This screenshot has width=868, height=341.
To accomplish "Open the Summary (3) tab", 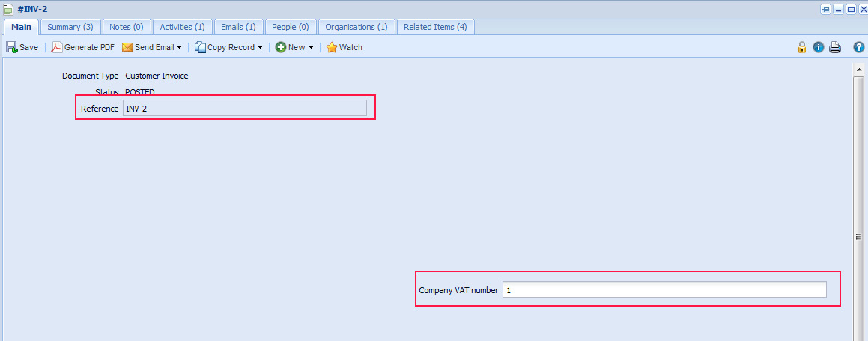I will 70,26.
